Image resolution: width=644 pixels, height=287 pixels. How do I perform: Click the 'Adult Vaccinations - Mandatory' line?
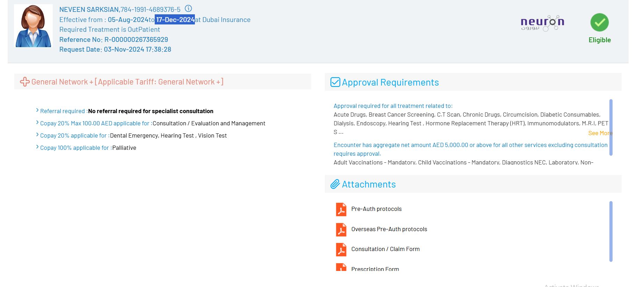pos(463,162)
